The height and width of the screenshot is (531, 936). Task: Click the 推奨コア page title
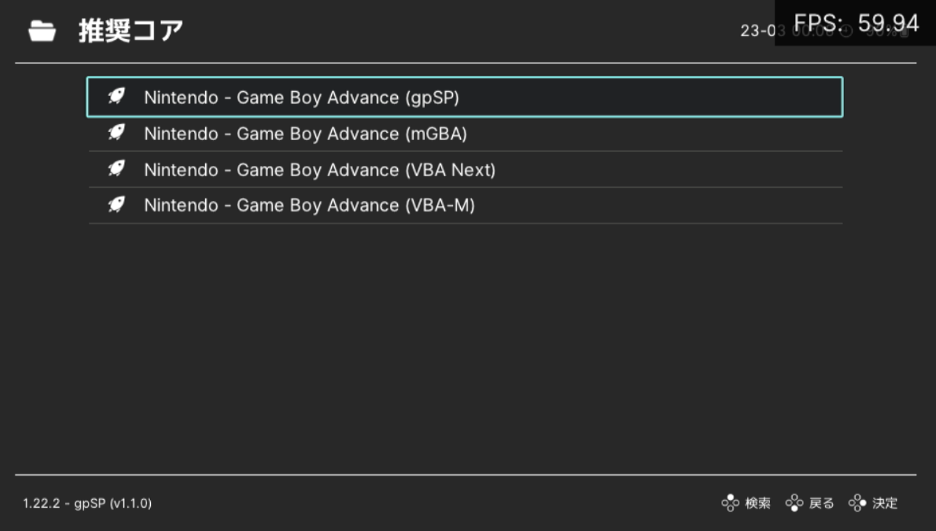[x=131, y=31]
